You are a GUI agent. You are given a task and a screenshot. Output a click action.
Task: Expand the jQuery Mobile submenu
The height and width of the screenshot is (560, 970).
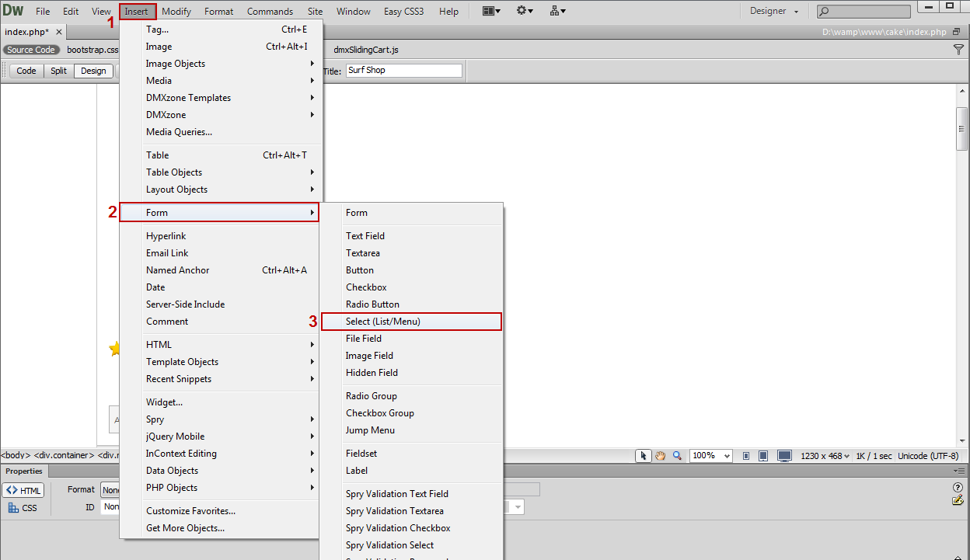tap(220, 437)
